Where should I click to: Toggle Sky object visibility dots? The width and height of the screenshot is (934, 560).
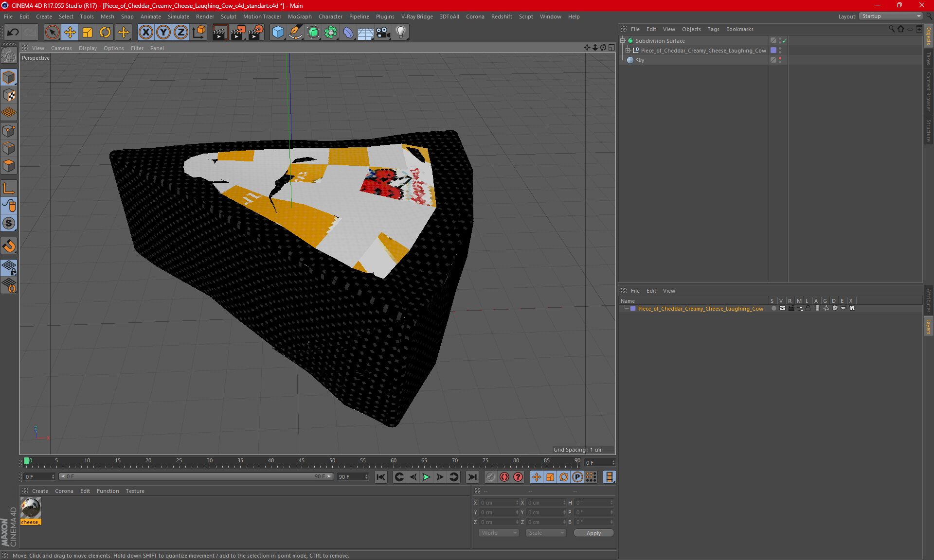point(780,60)
